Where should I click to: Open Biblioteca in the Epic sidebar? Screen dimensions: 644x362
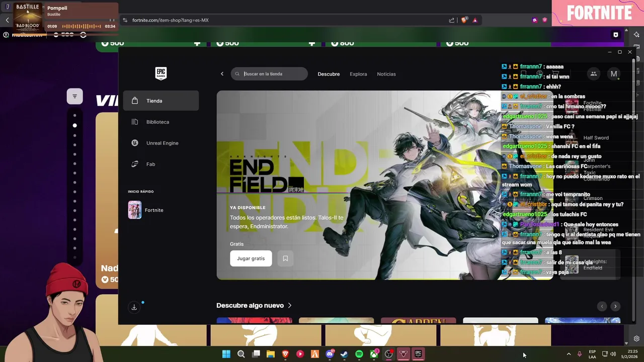tap(161, 122)
